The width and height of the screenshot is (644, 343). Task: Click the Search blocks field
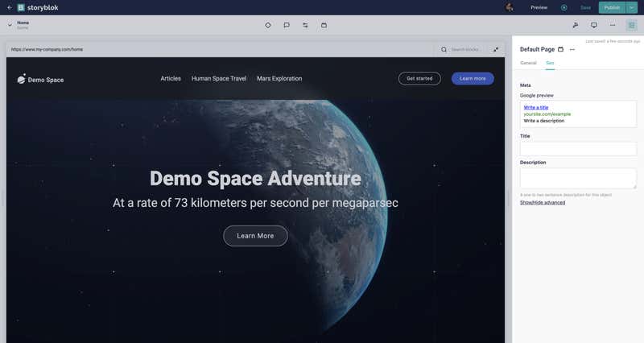(x=467, y=49)
